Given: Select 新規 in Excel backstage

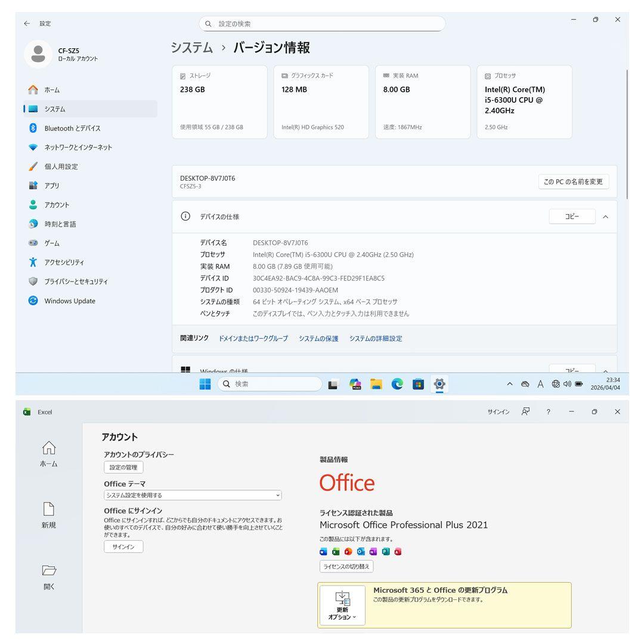Looking at the screenshot, I should click(x=49, y=515).
